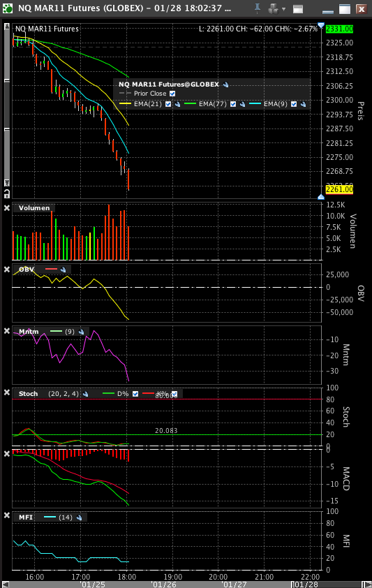Click the green 2331.00 high price label
The width and height of the screenshot is (372, 588).
pyautogui.click(x=339, y=29)
